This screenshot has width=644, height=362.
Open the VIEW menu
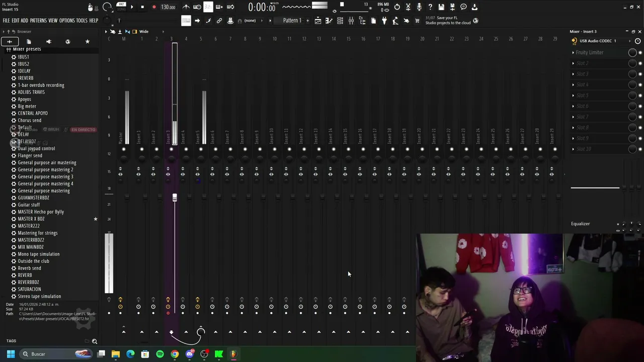tap(53, 21)
